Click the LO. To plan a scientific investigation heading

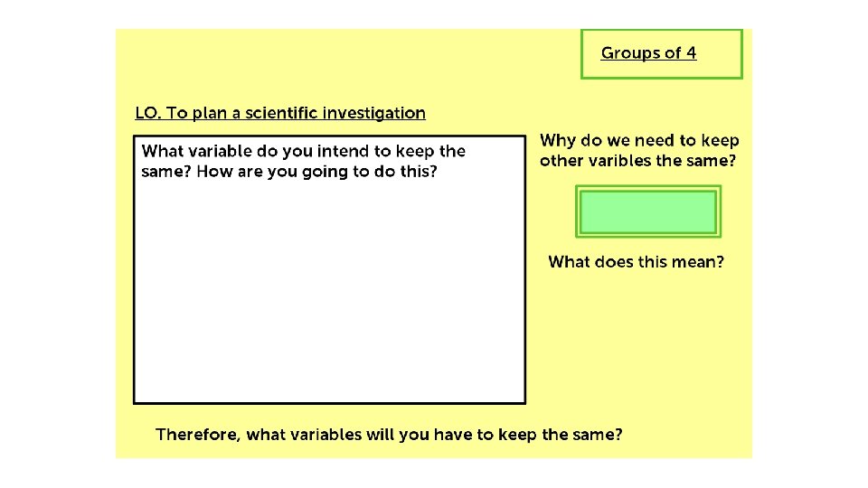click(280, 113)
